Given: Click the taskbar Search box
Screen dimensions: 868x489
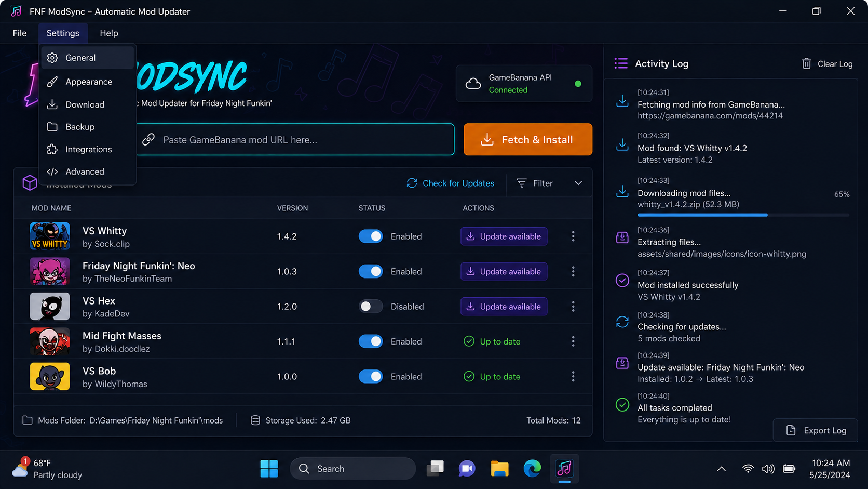Looking at the screenshot, I should 353,469.
